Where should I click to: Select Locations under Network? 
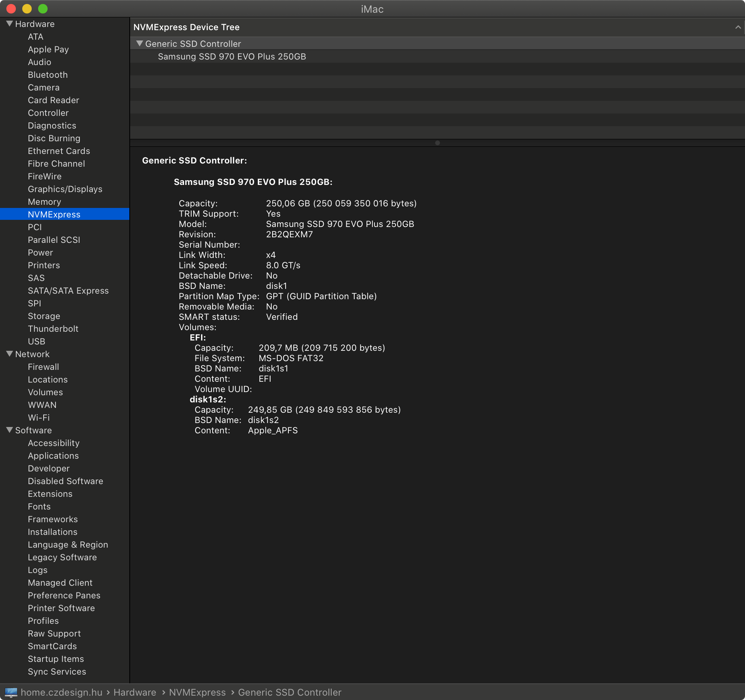coord(48,379)
